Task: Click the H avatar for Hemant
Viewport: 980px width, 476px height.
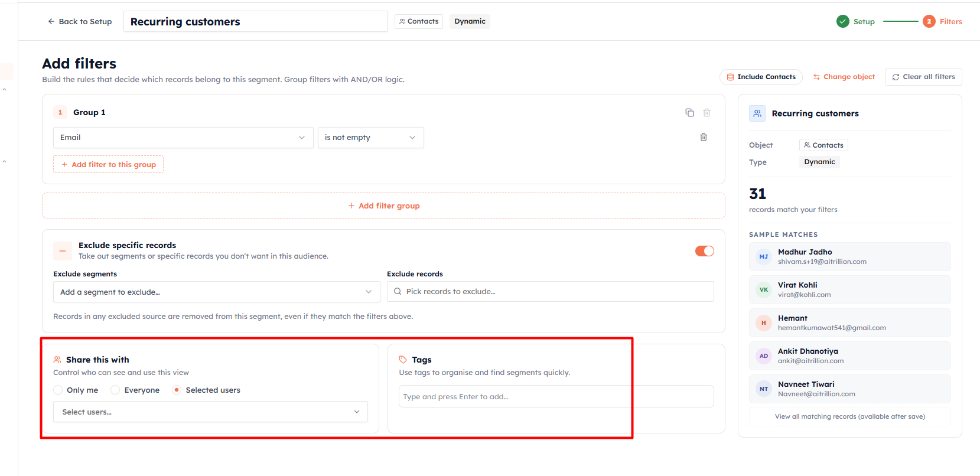Action: pyautogui.click(x=764, y=323)
